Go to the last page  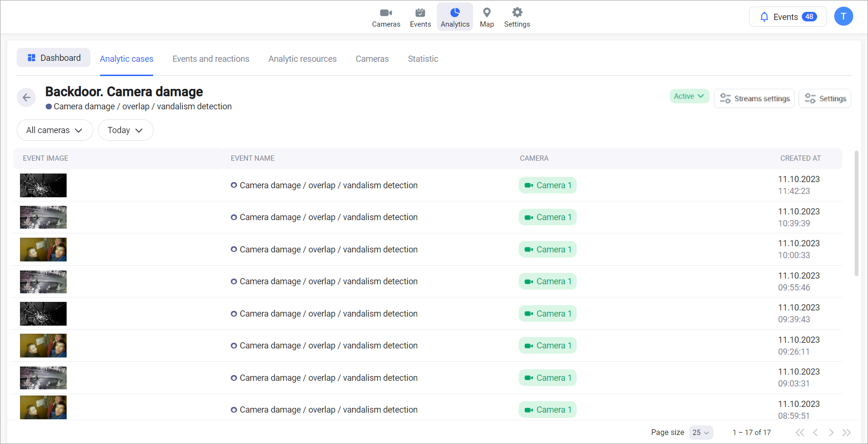846,432
